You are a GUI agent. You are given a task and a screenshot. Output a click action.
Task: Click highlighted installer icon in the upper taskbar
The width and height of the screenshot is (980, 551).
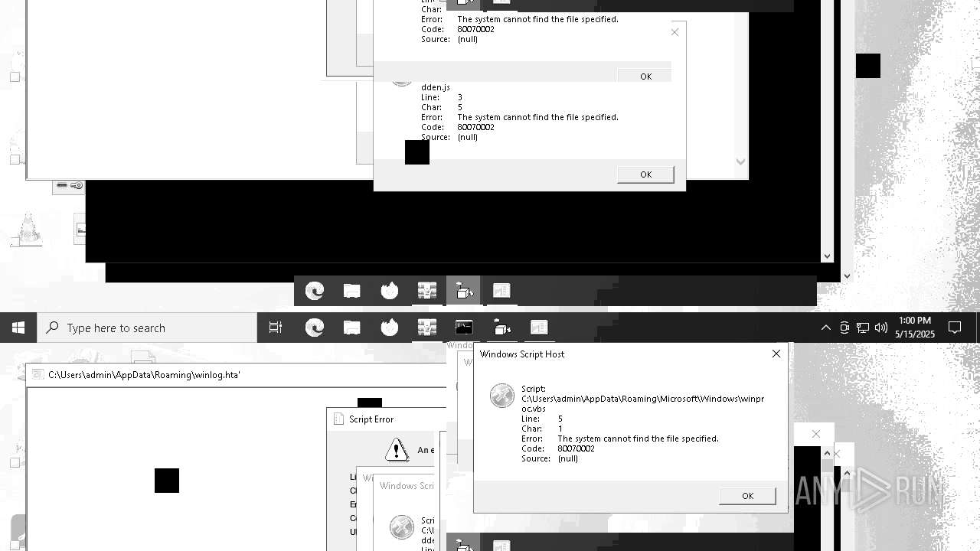(464, 291)
